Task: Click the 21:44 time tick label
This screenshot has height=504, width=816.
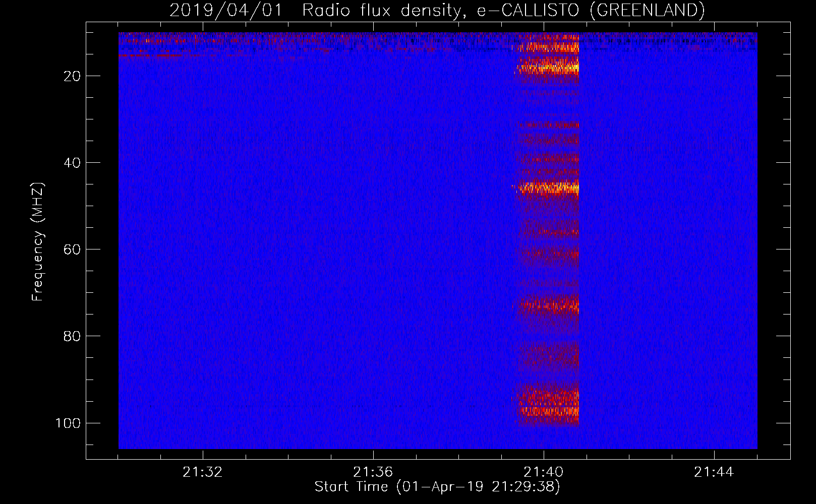Action: click(x=714, y=472)
